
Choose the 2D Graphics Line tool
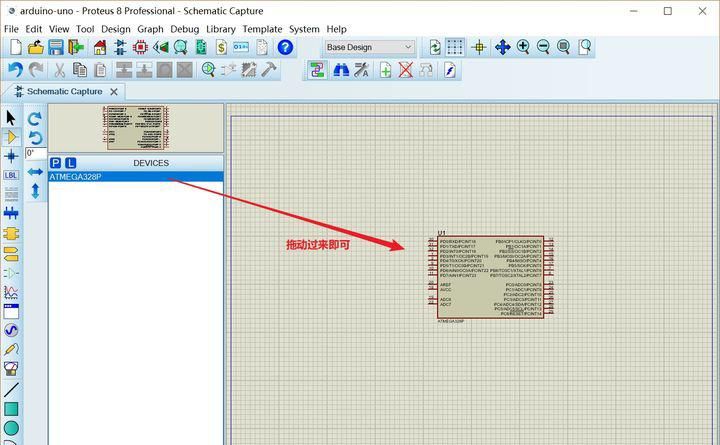[11, 389]
